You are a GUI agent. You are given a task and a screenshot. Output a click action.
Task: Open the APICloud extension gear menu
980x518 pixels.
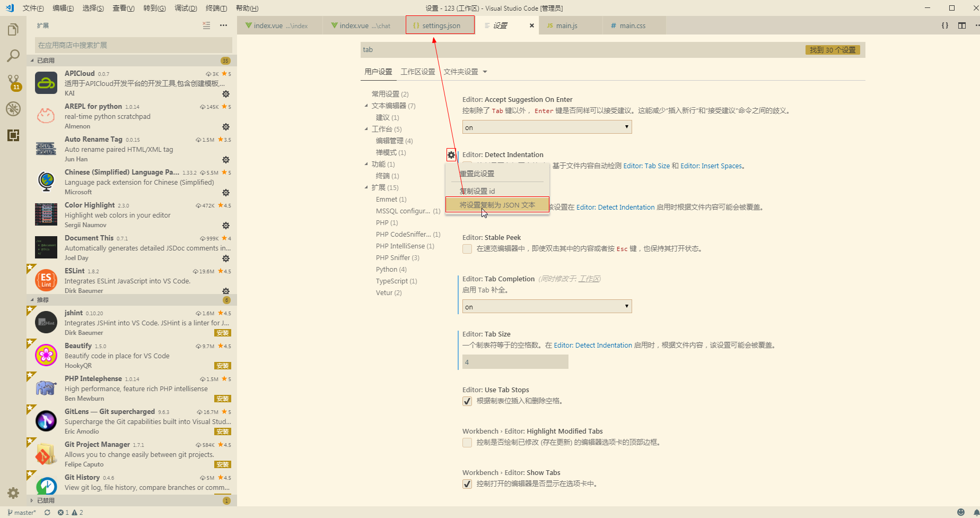(226, 94)
